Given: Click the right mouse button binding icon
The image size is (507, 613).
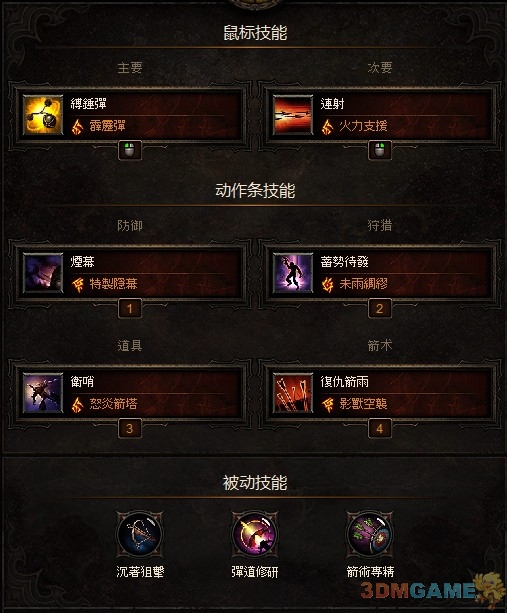Looking at the screenshot, I should point(380,150).
